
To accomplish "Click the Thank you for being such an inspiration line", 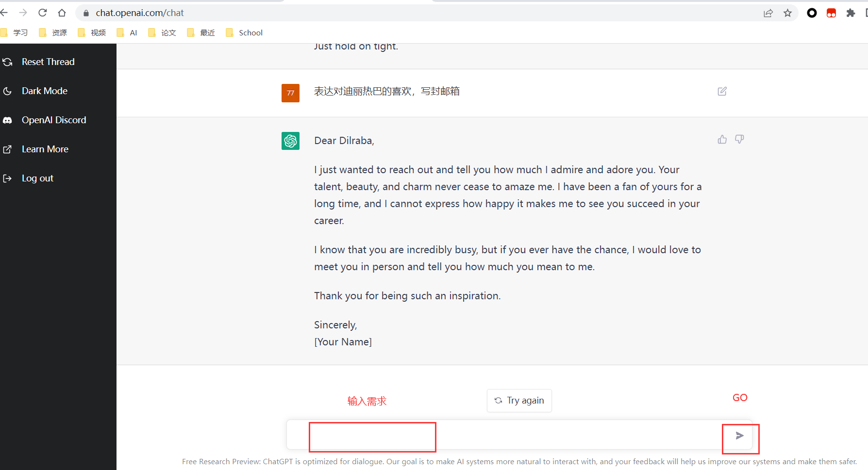I will click(407, 296).
